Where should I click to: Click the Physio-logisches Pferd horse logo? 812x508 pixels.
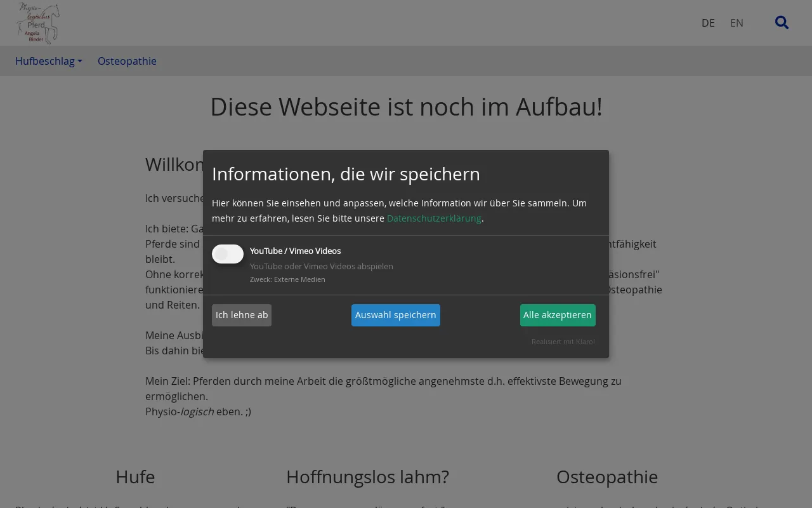pyautogui.click(x=39, y=23)
